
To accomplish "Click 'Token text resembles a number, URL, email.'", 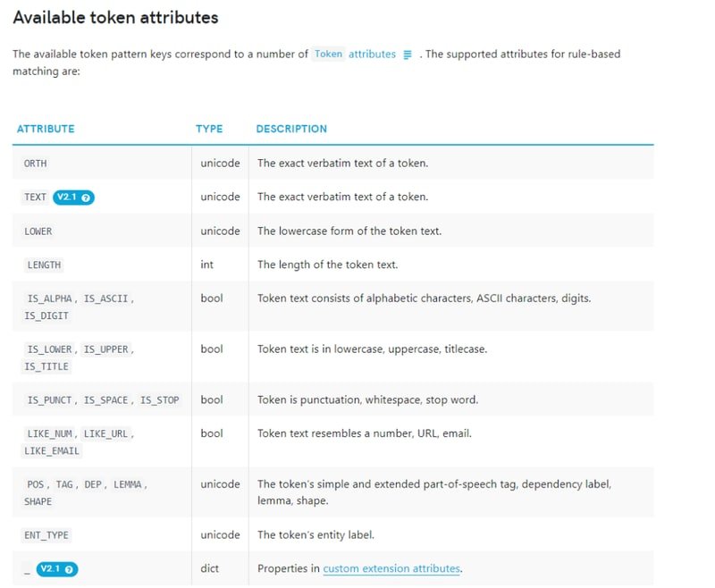I will click(x=365, y=433).
